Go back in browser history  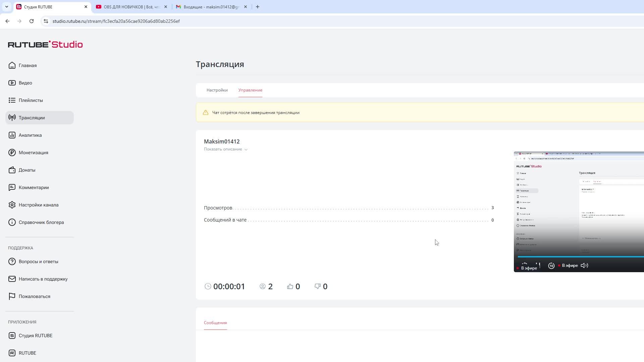(x=7, y=21)
